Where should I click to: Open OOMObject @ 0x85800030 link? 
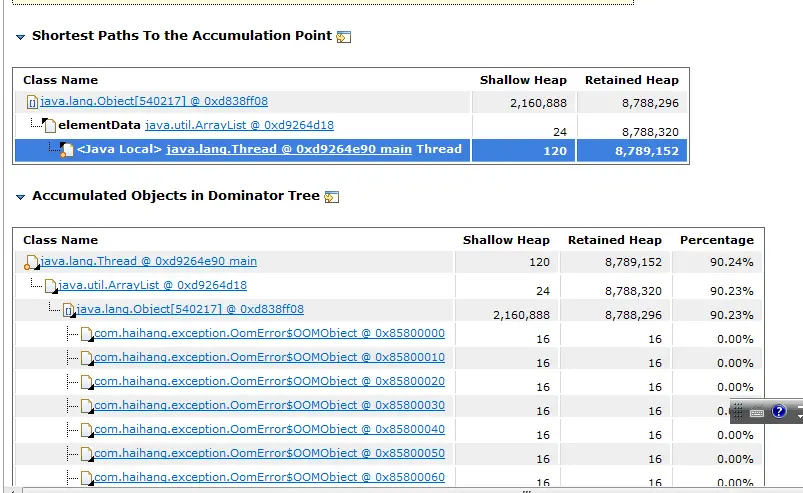pyautogui.click(x=269, y=405)
